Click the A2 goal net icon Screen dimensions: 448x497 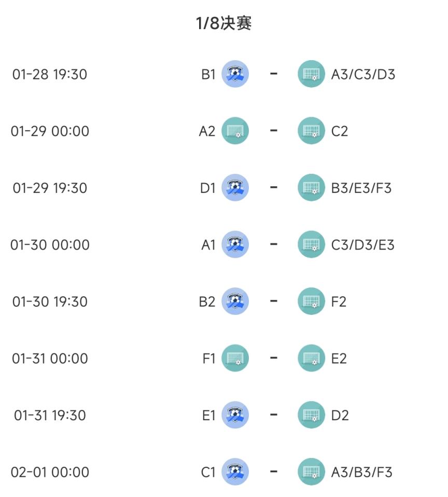tap(235, 131)
